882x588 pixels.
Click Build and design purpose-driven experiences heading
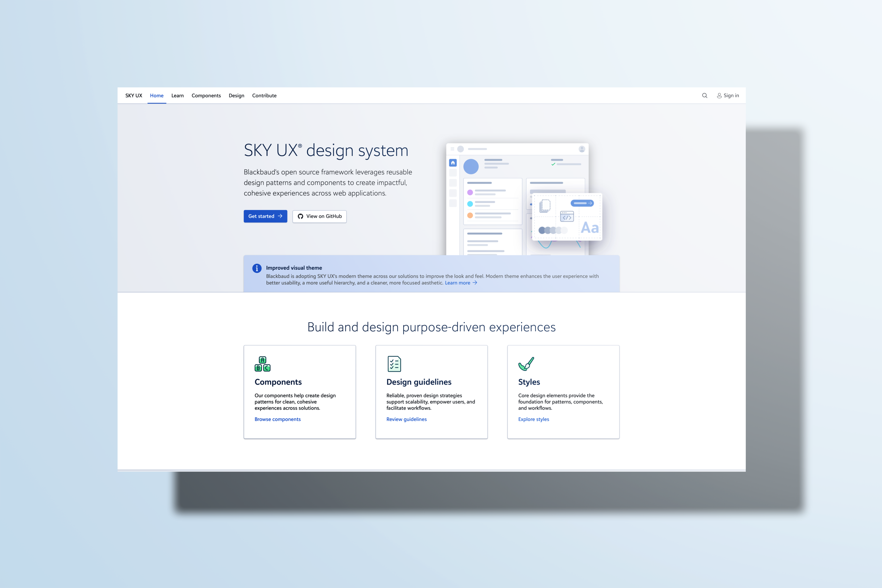tap(432, 327)
